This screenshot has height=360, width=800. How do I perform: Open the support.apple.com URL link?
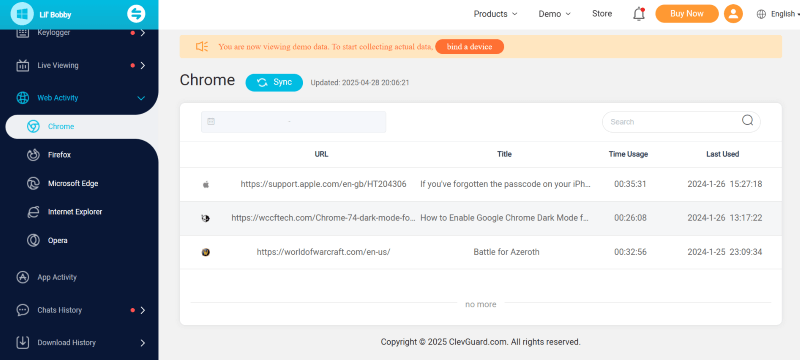click(323, 184)
